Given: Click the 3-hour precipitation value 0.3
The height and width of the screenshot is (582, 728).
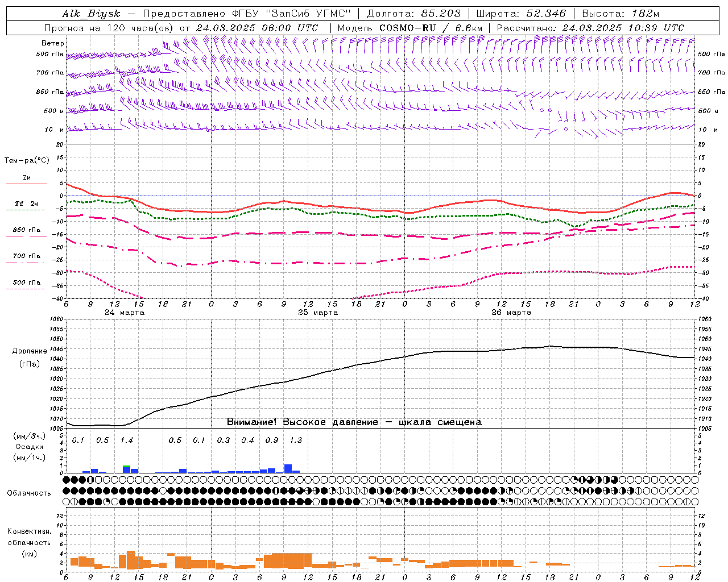Looking at the screenshot, I should tap(224, 440).
